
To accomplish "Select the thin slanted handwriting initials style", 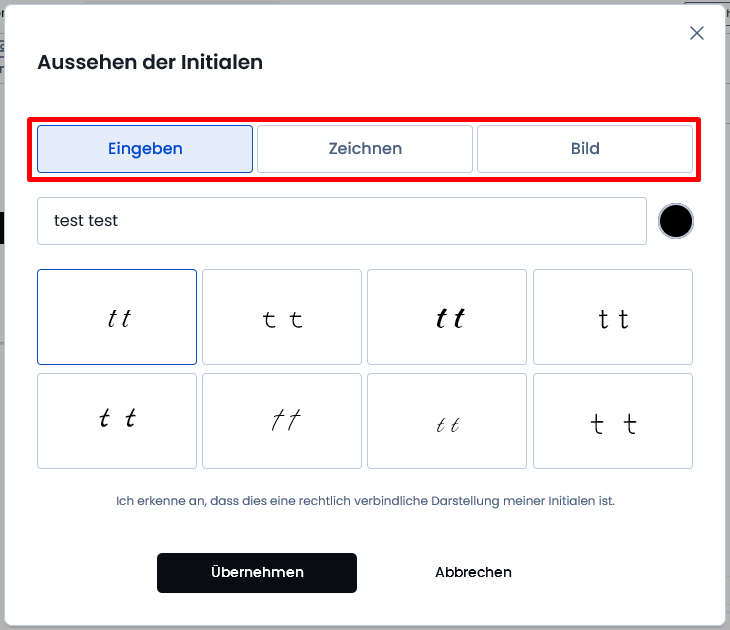I will coord(282,421).
